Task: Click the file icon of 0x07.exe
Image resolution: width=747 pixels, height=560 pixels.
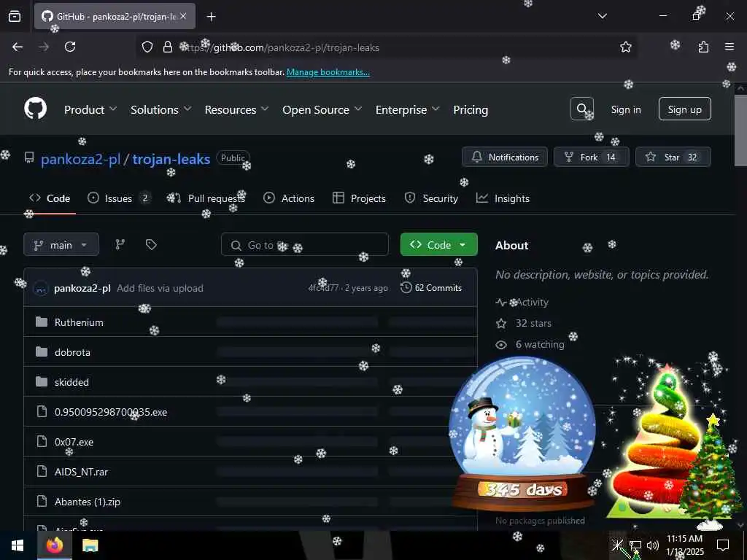Action: pos(42,441)
